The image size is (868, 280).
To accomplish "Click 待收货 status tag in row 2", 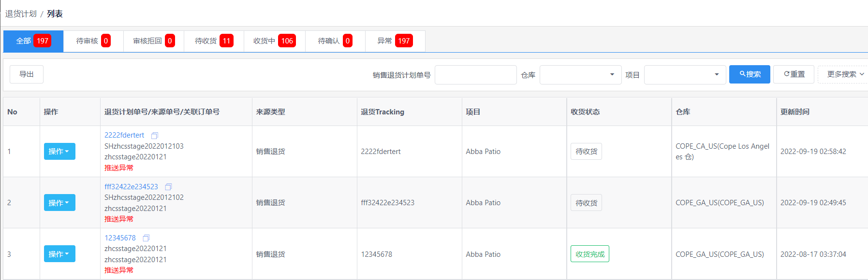I will tap(586, 203).
